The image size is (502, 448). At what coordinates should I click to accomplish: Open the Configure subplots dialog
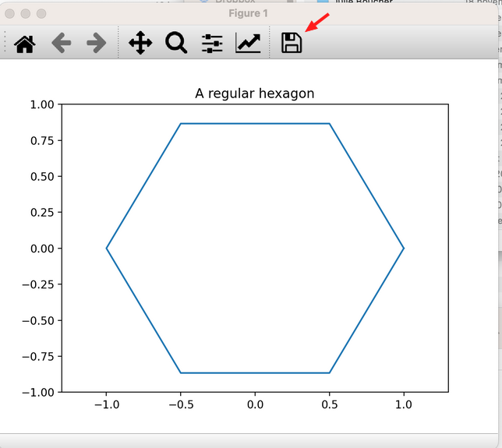(212, 44)
